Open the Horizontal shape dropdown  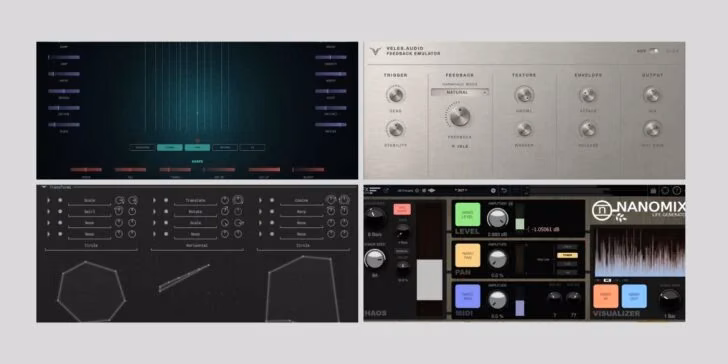click(197, 246)
